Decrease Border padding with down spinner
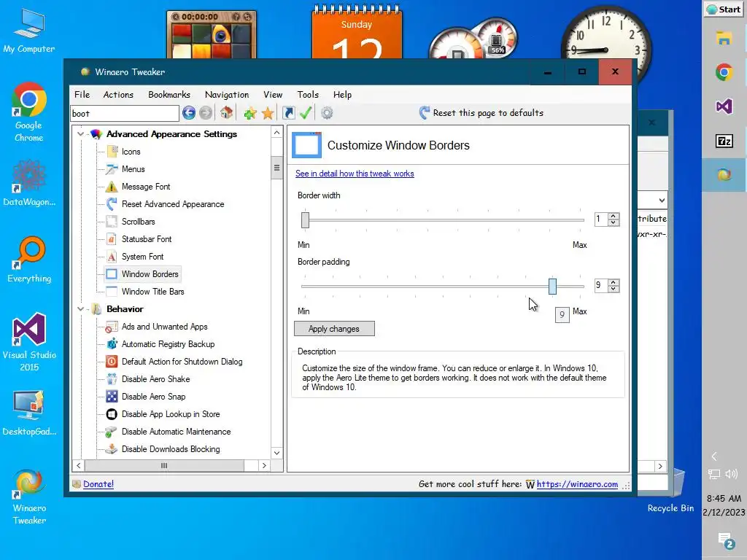This screenshot has height=560, width=747. (x=614, y=289)
